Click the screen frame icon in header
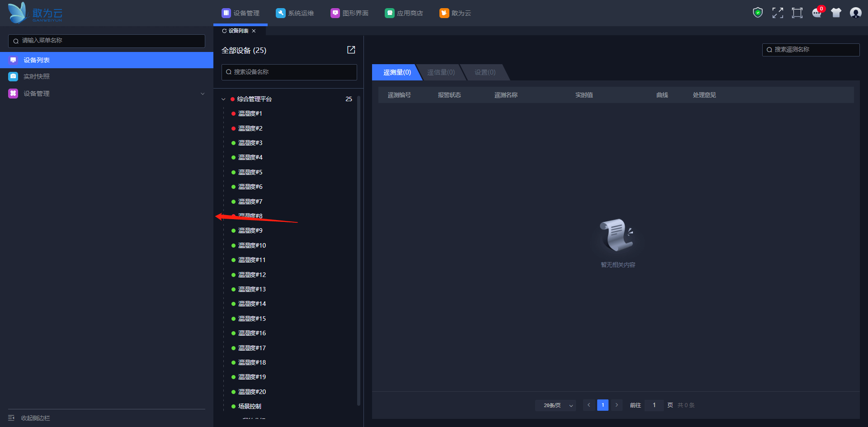This screenshot has width=868, height=427. pos(797,13)
